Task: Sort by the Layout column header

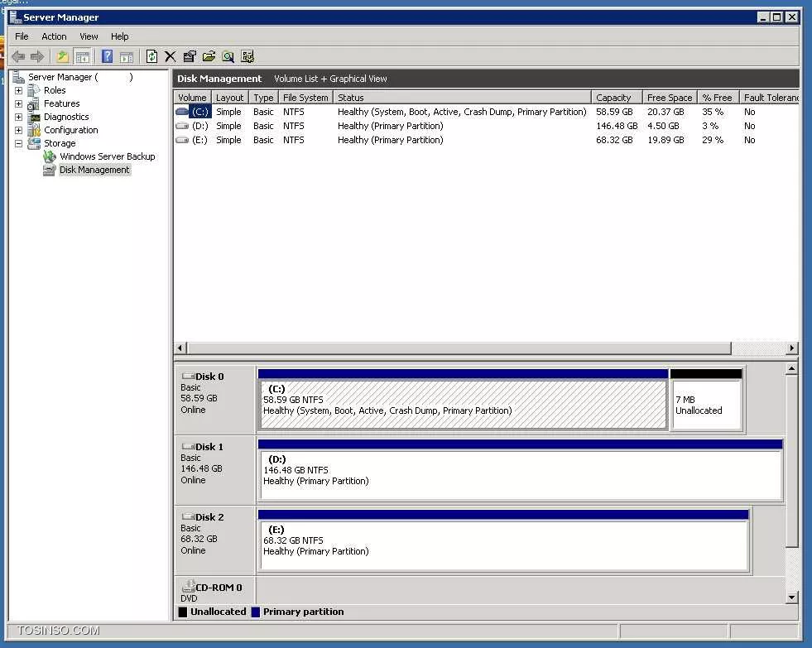Action: [x=229, y=98]
